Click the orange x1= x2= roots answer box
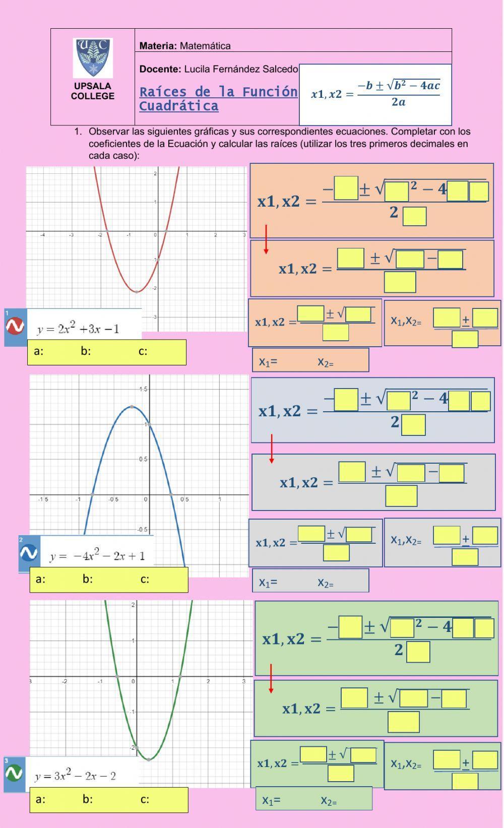Viewport: 504px width, 828px height. coord(310,360)
